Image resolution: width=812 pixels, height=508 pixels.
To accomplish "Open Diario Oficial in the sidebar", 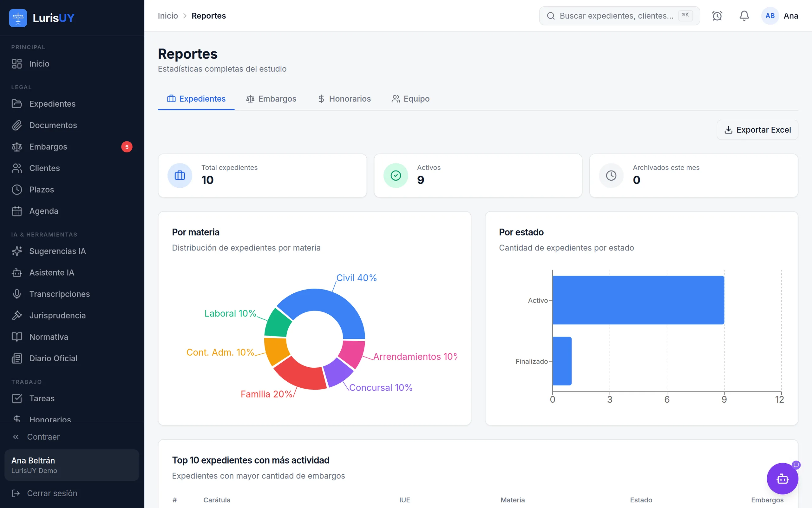I will tap(72, 358).
